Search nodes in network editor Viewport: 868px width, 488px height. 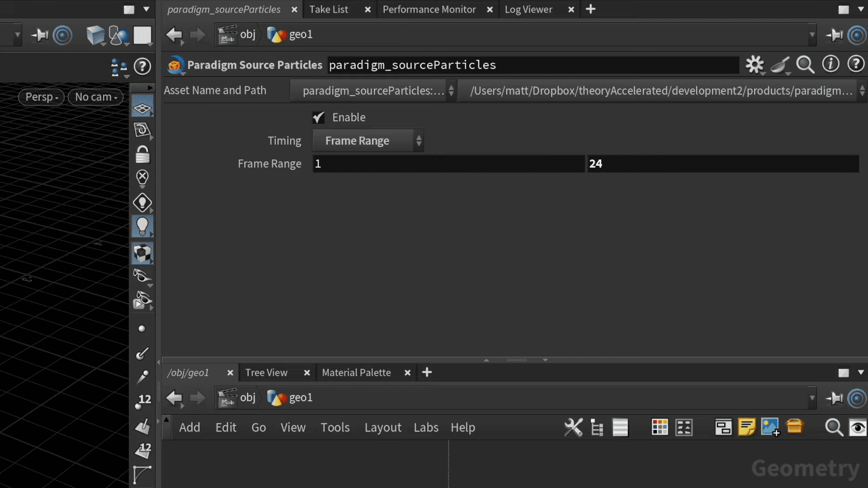coord(834,427)
